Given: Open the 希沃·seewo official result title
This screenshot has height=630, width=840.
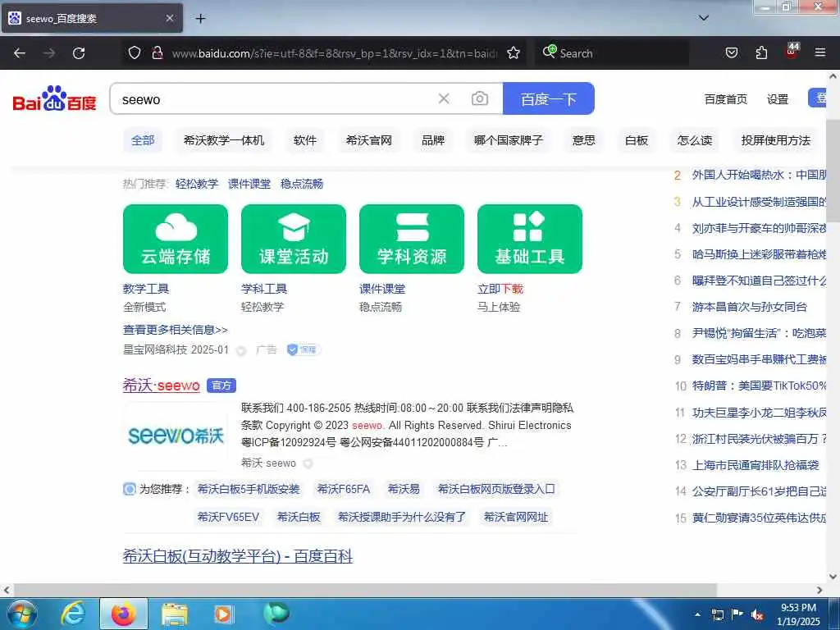Looking at the screenshot, I should coord(162,386).
